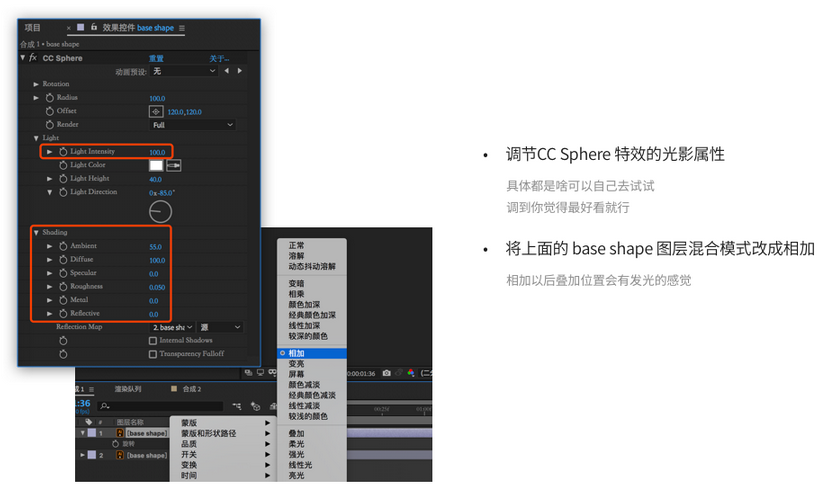Choose 叠加 from the blend mode list
Screen dimensions: 833x492
(297, 433)
